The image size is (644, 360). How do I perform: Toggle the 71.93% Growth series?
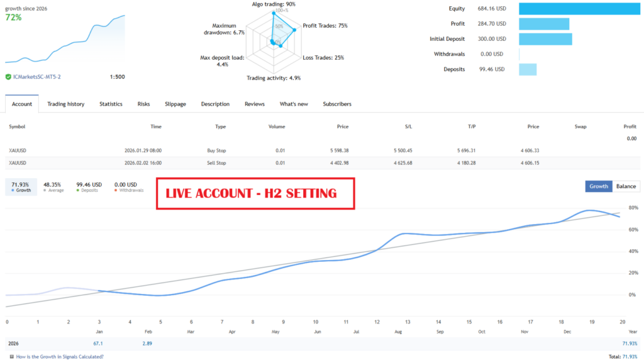(x=21, y=187)
